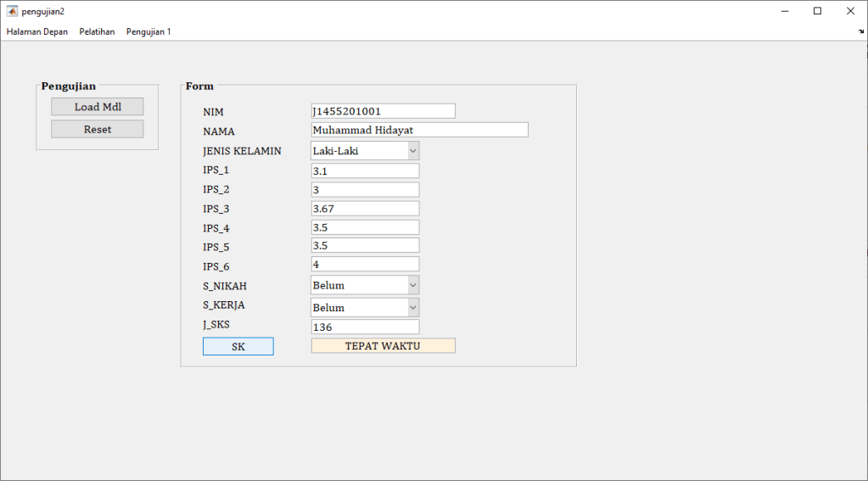Select the IPS_1 input field

[x=365, y=171]
